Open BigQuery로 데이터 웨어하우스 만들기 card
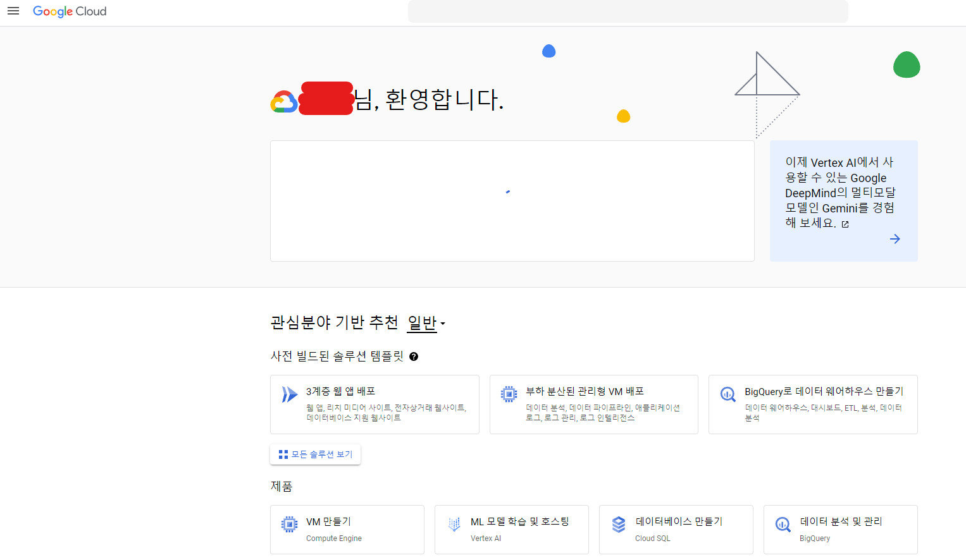966x560 pixels. (x=813, y=405)
